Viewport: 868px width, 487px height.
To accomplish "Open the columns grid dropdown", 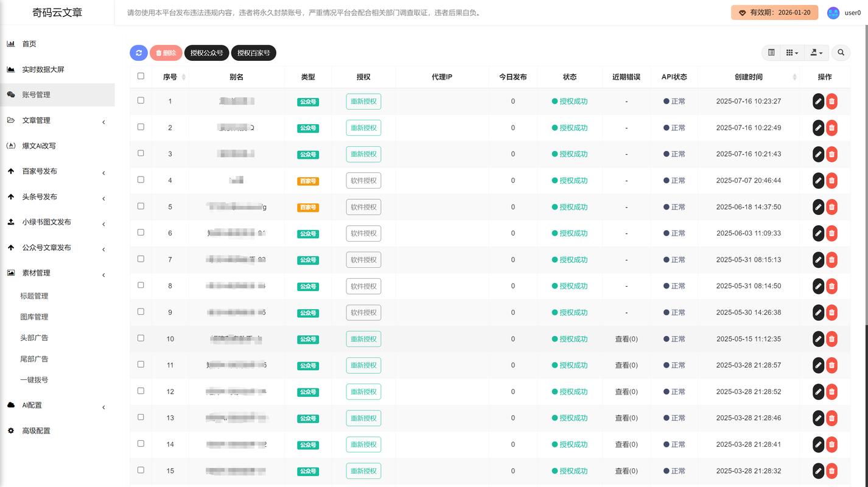I will pos(792,53).
